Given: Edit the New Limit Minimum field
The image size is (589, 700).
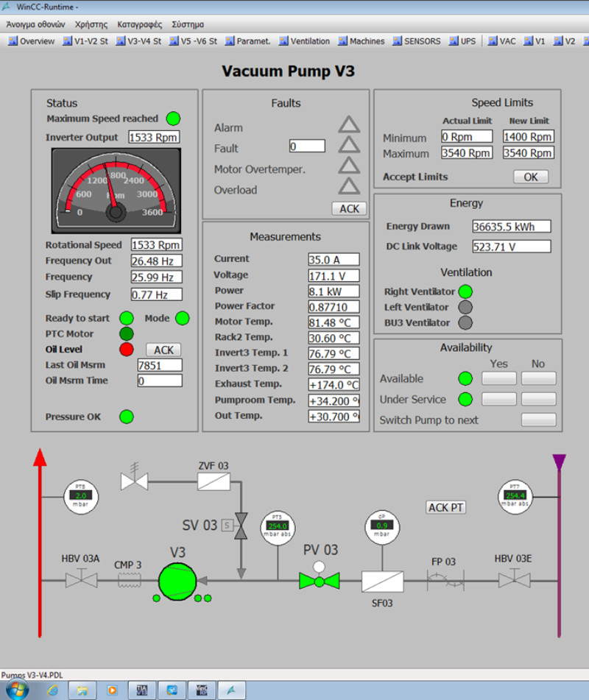Looking at the screenshot, I should point(529,137).
